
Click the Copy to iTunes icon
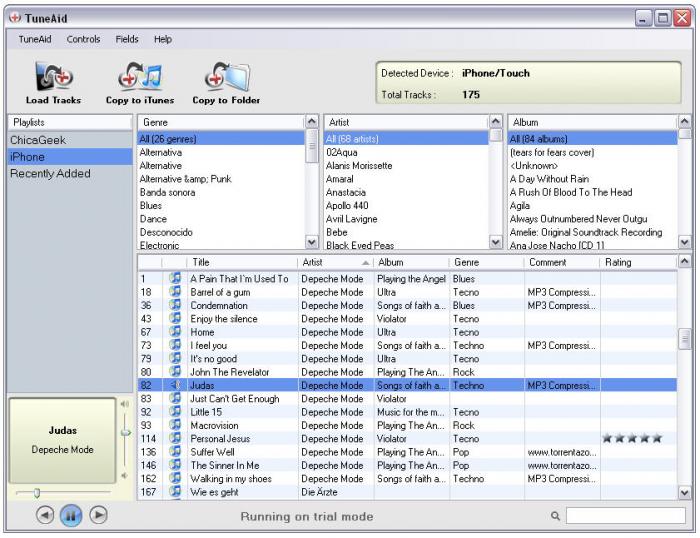pyautogui.click(x=140, y=78)
